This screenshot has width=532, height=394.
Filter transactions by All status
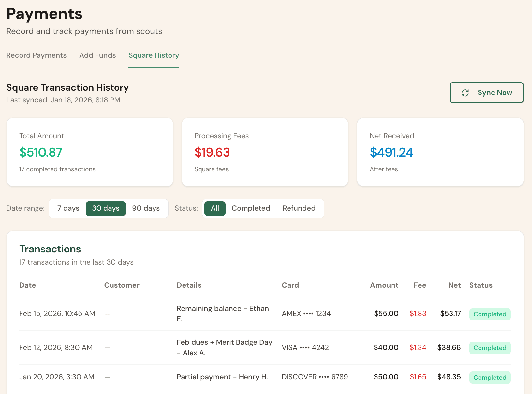[x=214, y=208]
